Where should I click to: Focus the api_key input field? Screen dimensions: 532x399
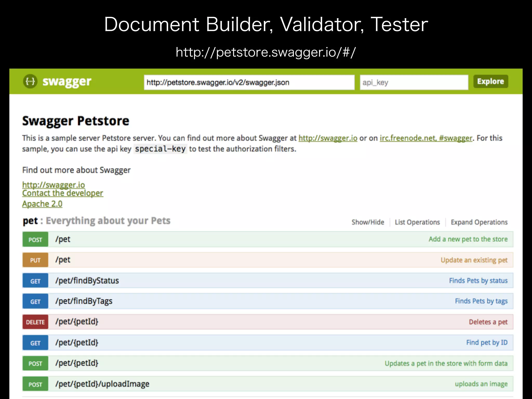coord(414,82)
